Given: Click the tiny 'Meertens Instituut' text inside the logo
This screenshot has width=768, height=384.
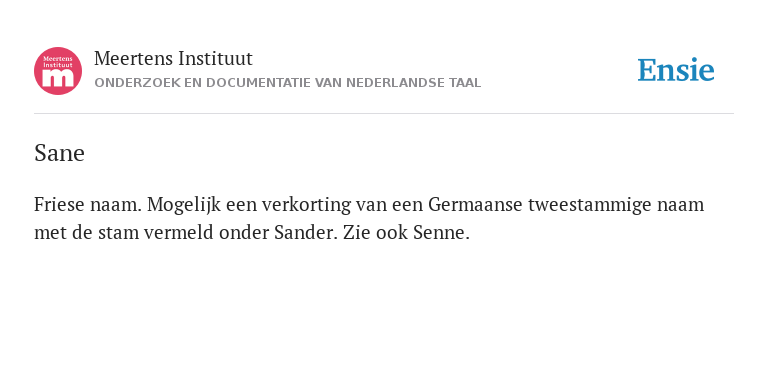Looking at the screenshot, I should (58, 62).
